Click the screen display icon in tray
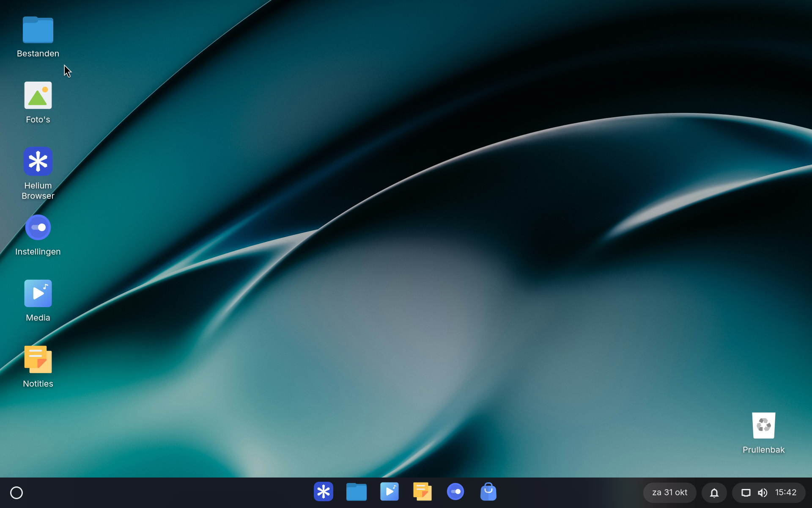Screen dimensions: 812x508 point(746,493)
